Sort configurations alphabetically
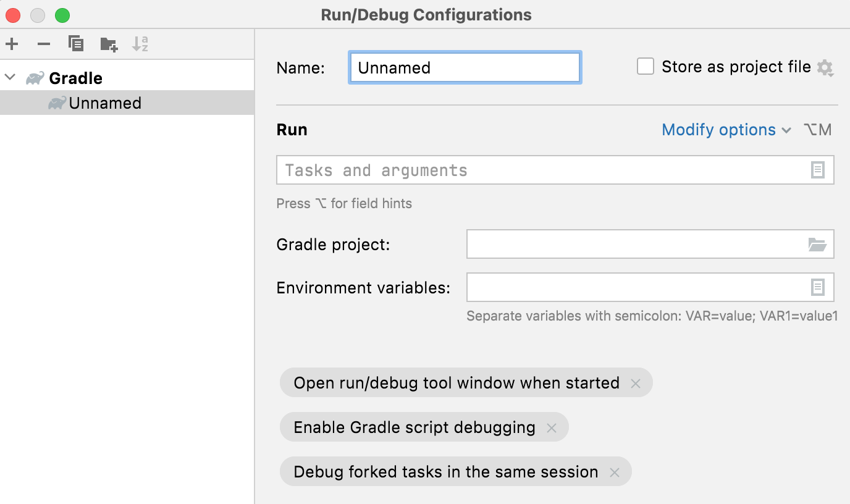The height and width of the screenshot is (504, 850). pyautogui.click(x=140, y=44)
